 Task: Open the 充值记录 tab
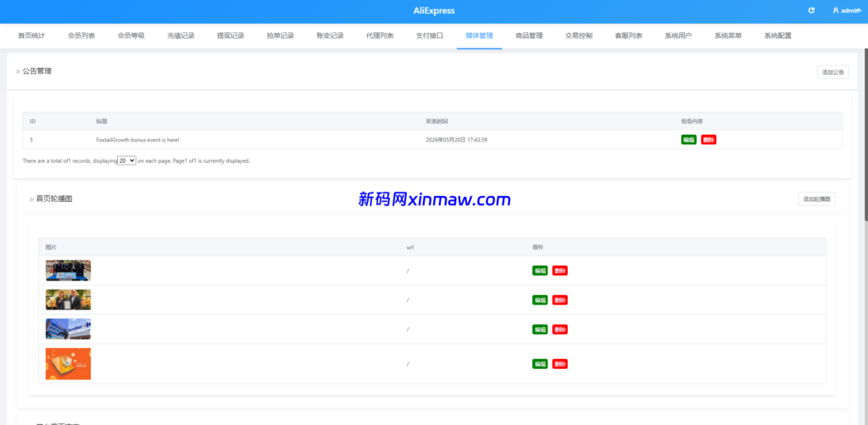point(181,36)
